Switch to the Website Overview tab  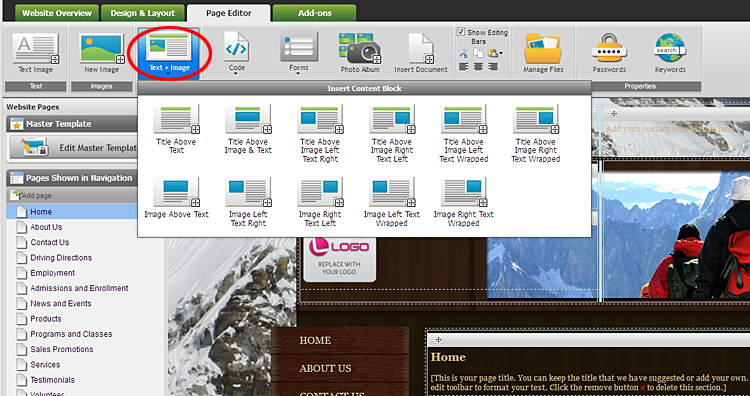pyautogui.click(x=56, y=13)
